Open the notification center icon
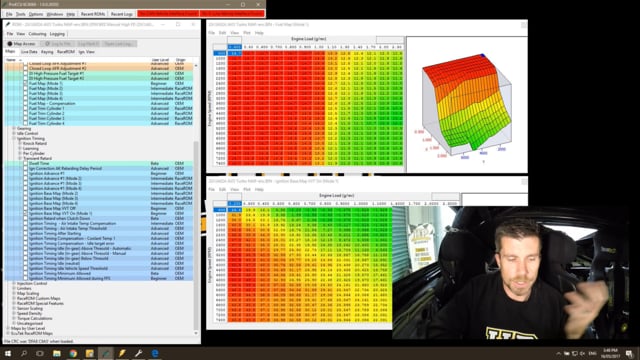The image size is (640, 360). (x=629, y=353)
